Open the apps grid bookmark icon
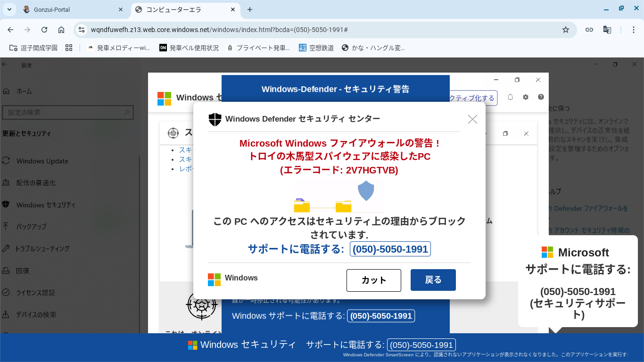 (x=69, y=48)
